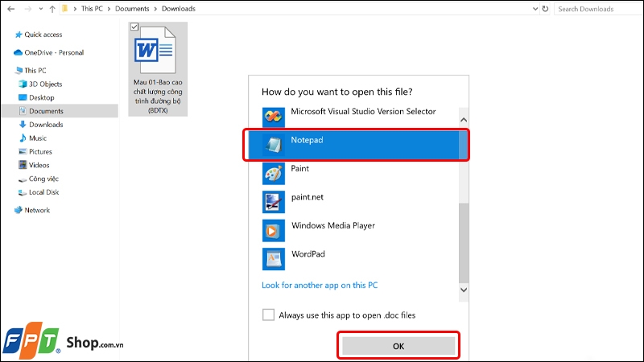
Task: Click the app list scroll down arrow
Action: click(x=464, y=290)
